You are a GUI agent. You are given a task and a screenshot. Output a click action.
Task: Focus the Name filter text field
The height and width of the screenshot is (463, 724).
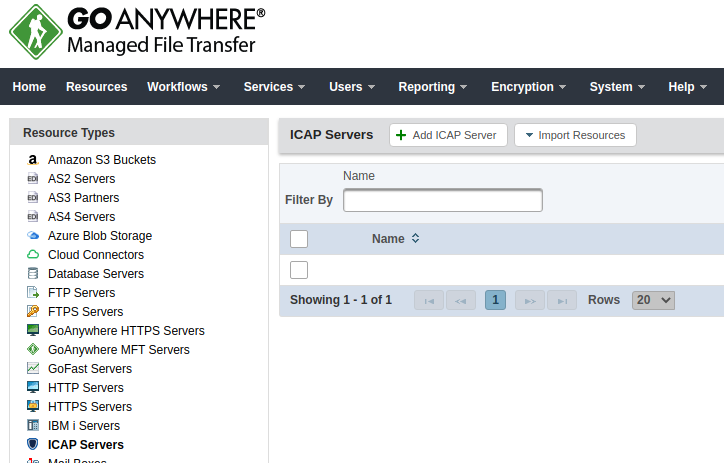pyautogui.click(x=442, y=200)
